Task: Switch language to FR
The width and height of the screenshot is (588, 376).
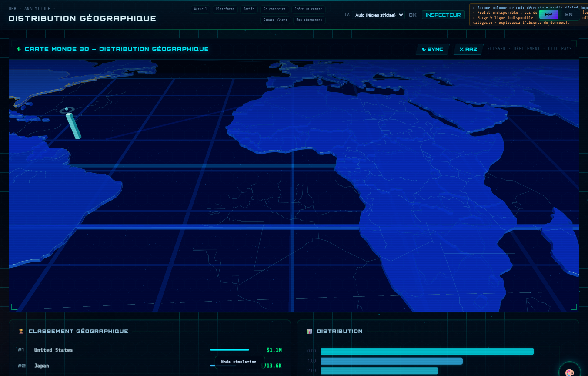Action: click(548, 15)
